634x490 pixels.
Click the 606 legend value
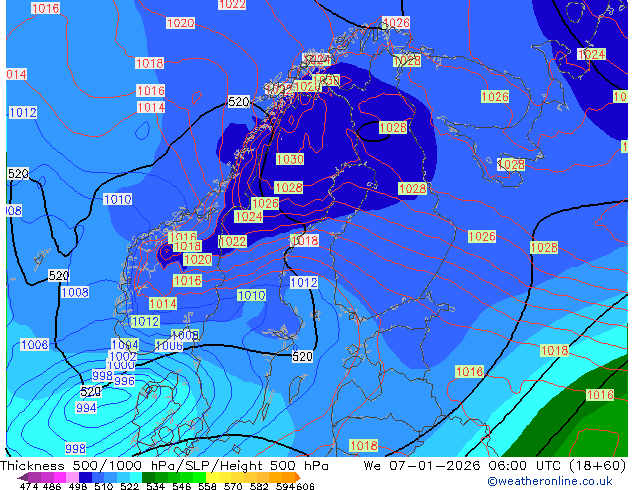click(x=304, y=486)
